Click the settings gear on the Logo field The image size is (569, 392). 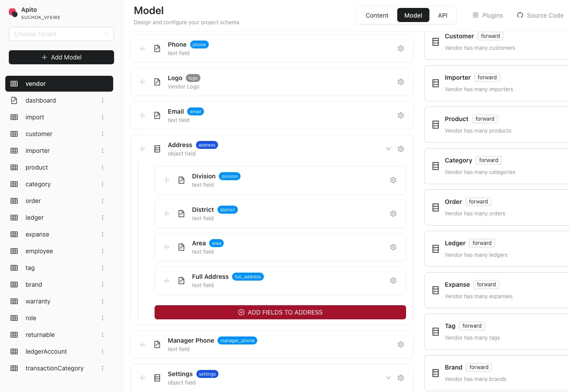tap(401, 81)
